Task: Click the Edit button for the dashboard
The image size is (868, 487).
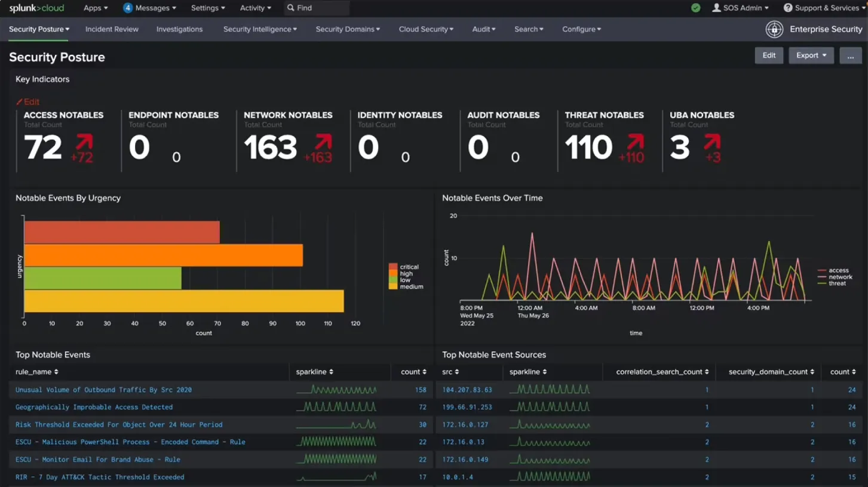Action: click(768, 55)
